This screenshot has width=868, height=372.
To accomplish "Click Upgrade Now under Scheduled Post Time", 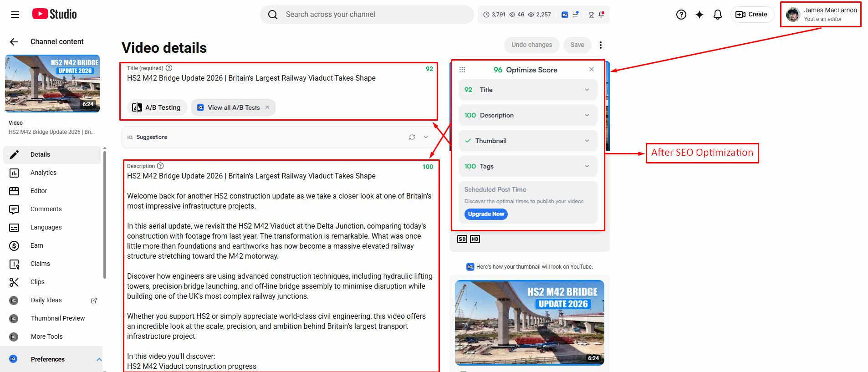I will coord(486,214).
